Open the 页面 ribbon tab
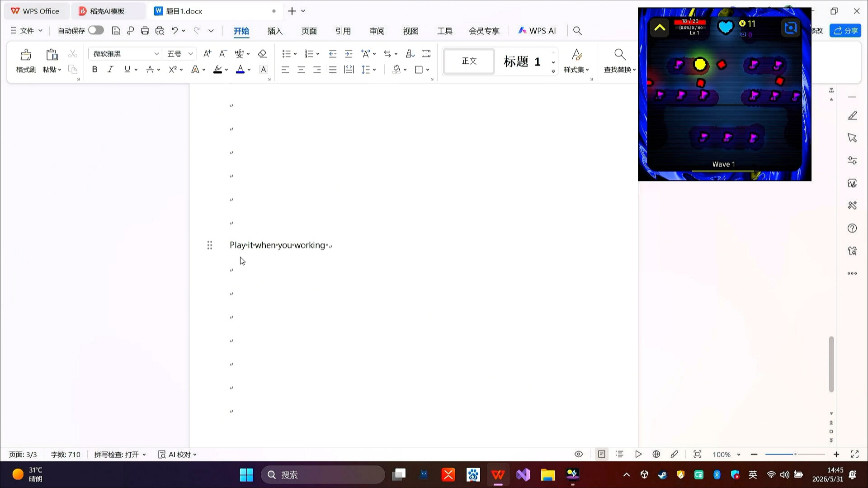 pos(309,31)
